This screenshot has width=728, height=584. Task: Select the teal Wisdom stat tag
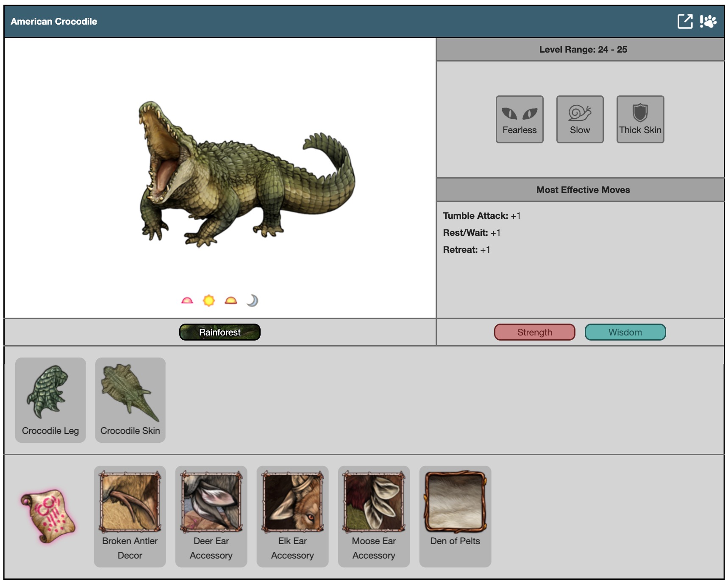point(625,332)
